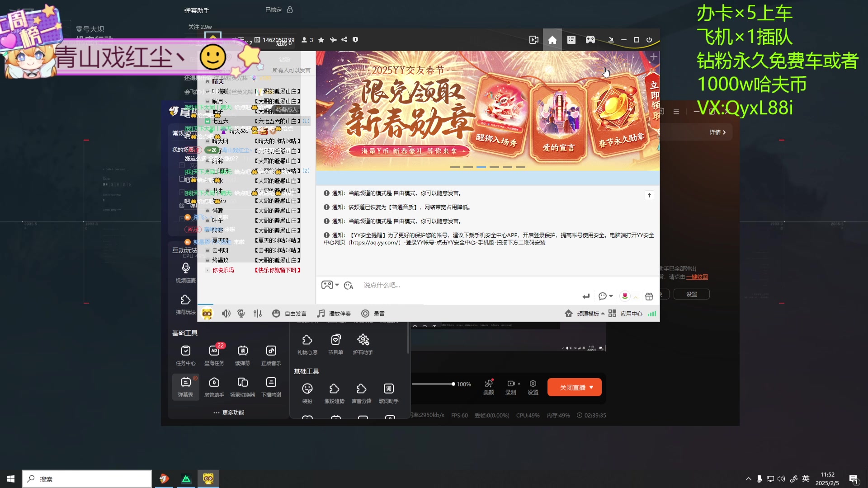Click the font emoji icon beside chat input
Screen dimensions: 868x488
[348, 285]
